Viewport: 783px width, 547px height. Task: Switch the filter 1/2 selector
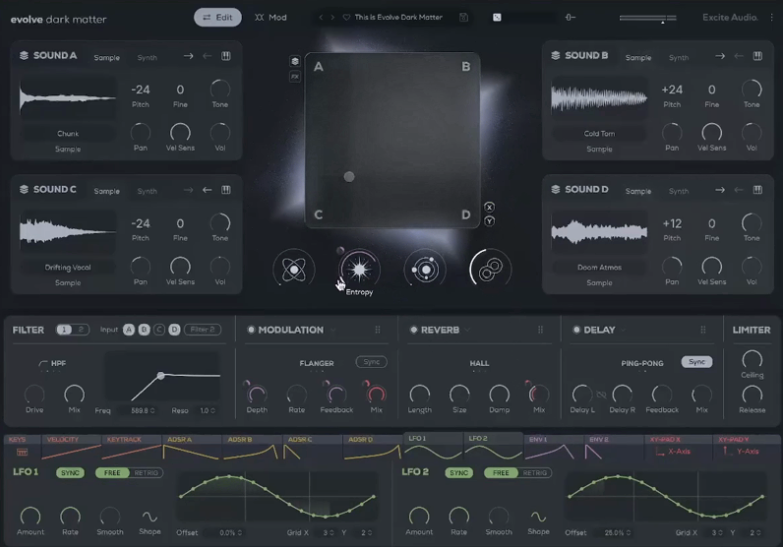(72, 329)
